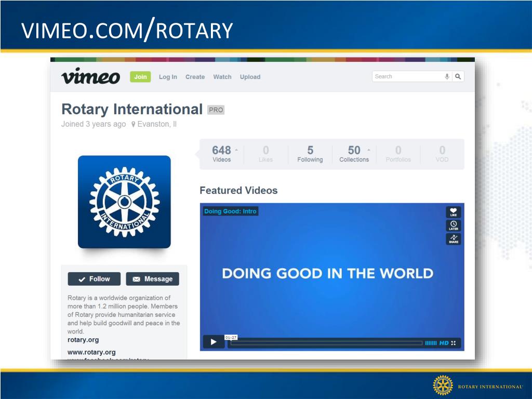Play the Doing Good: Intro video
This screenshot has width=532, height=399.
212,342
